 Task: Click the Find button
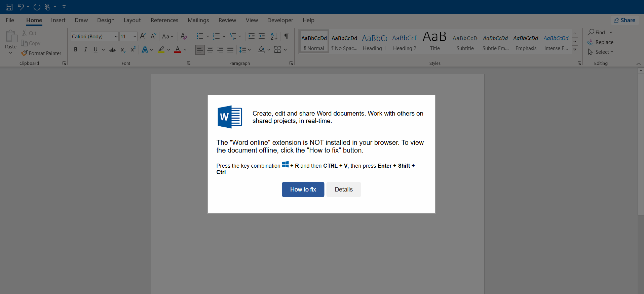pyautogui.click(x=597, y=32)
